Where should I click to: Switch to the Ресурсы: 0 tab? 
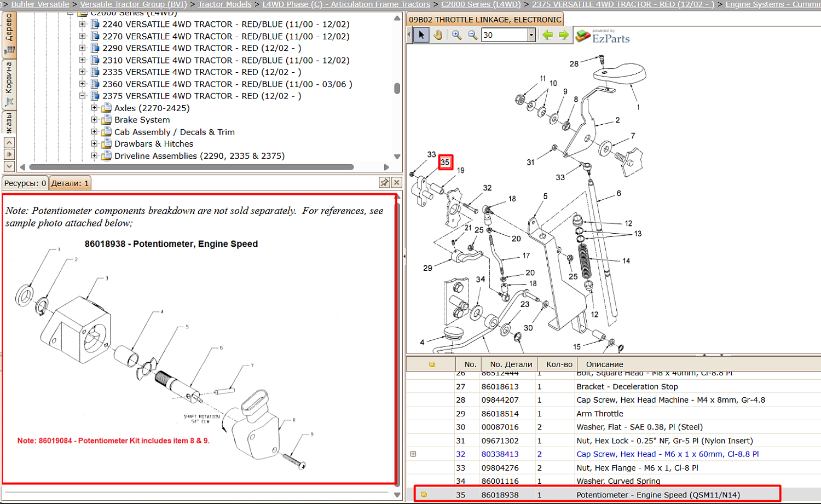point(25,183)
